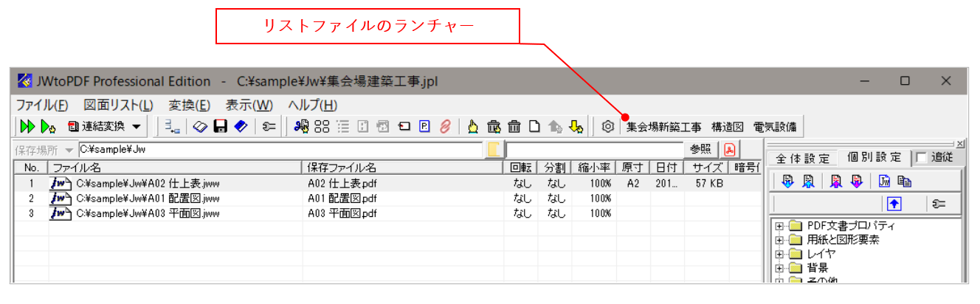Click the 参照 browse button
The width and height of the screenshot is (980, 304).
click(x=700, y=149)
